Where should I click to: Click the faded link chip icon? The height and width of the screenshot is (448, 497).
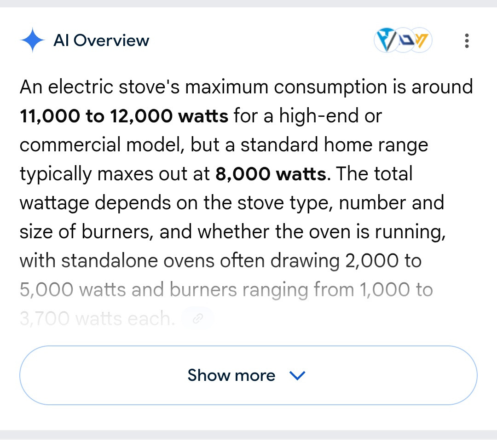(x=198, y=318)
